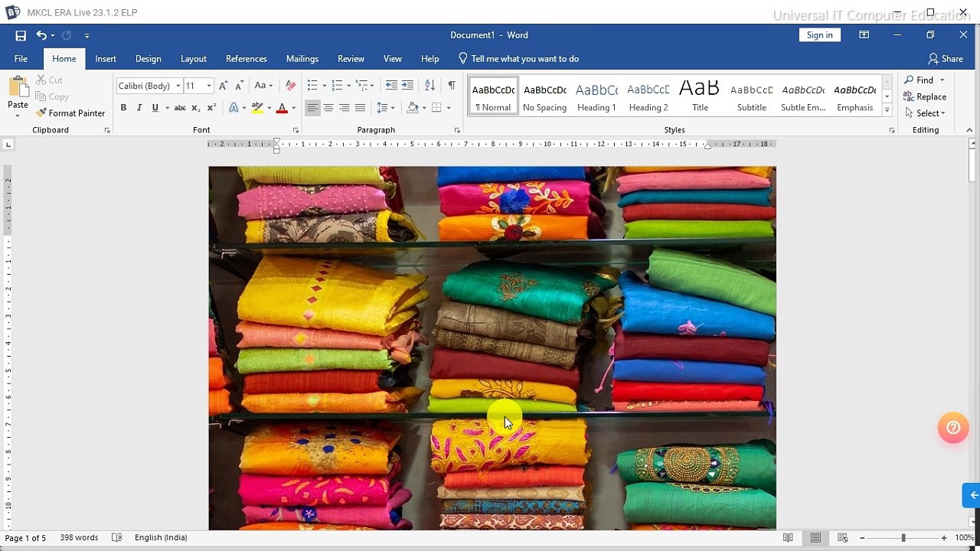The height and width of the screenshot is (551, 980).
Task: Toggle Superscript formatting
Action: coord(212,108)
